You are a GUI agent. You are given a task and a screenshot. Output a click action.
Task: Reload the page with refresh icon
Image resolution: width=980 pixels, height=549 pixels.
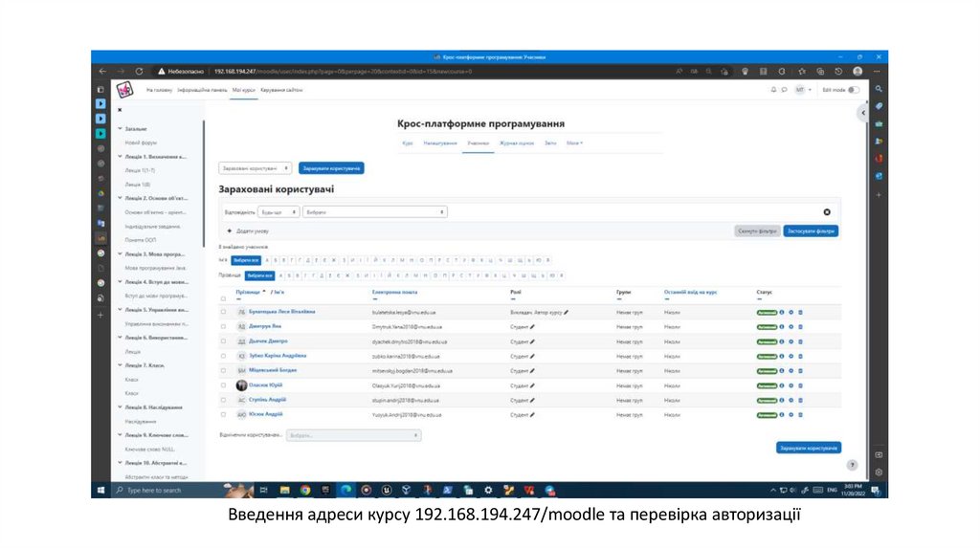coord(139,71)
